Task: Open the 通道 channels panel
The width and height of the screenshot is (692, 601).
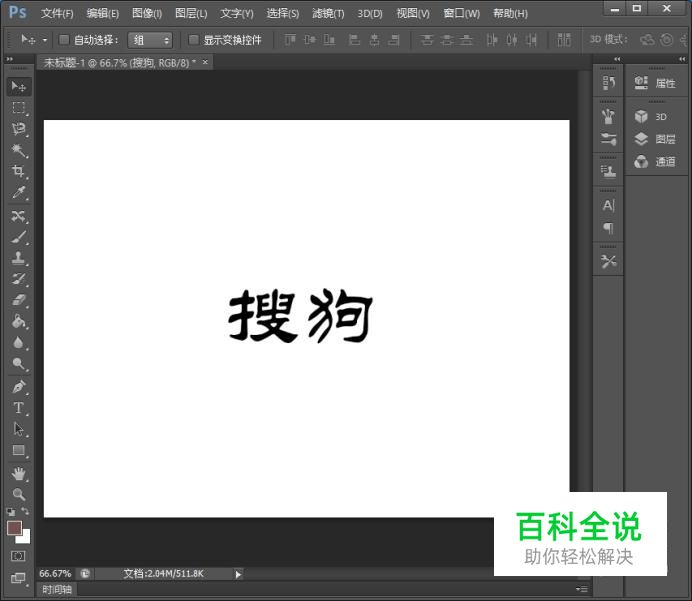Action: pos(656,162)
